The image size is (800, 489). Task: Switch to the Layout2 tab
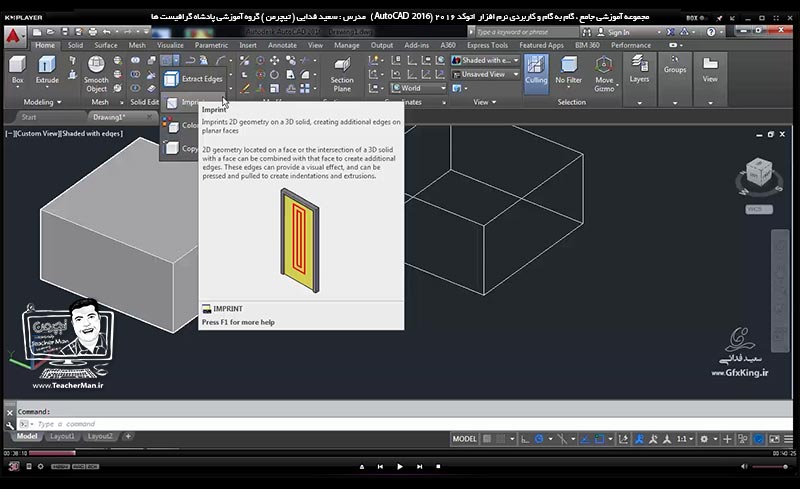(99, 436)
